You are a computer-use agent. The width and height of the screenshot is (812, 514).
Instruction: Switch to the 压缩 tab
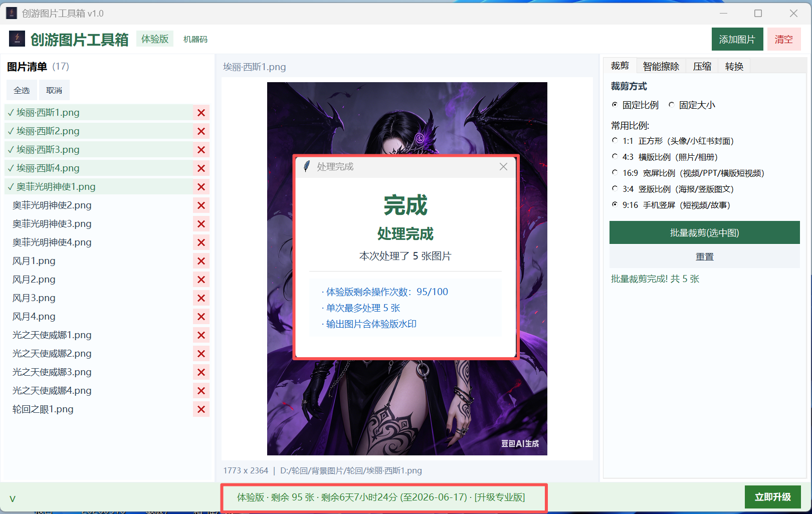pyautogui.click(x=702, y=66)
